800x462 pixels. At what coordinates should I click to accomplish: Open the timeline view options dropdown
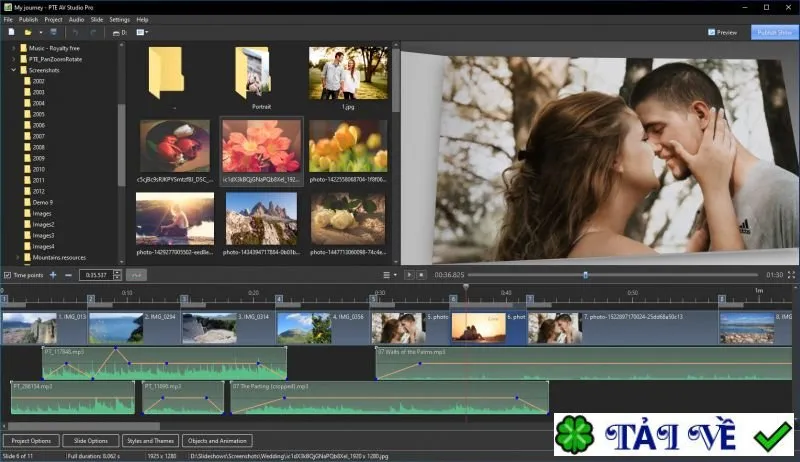[390, 275]
